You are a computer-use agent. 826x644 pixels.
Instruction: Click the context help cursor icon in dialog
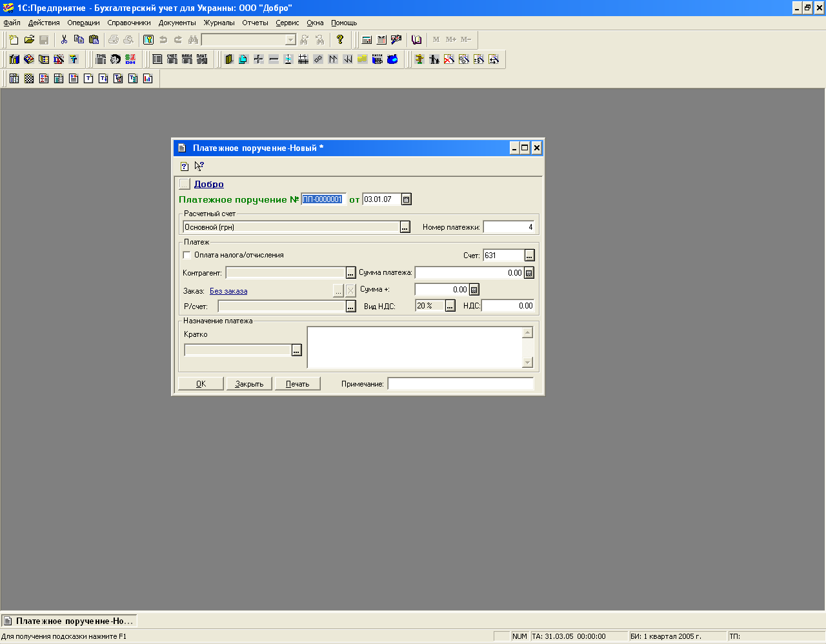199,166
